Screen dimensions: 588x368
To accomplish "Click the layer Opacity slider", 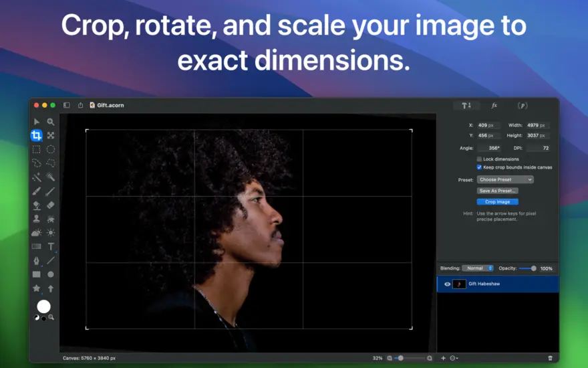I will pos(528,268).
